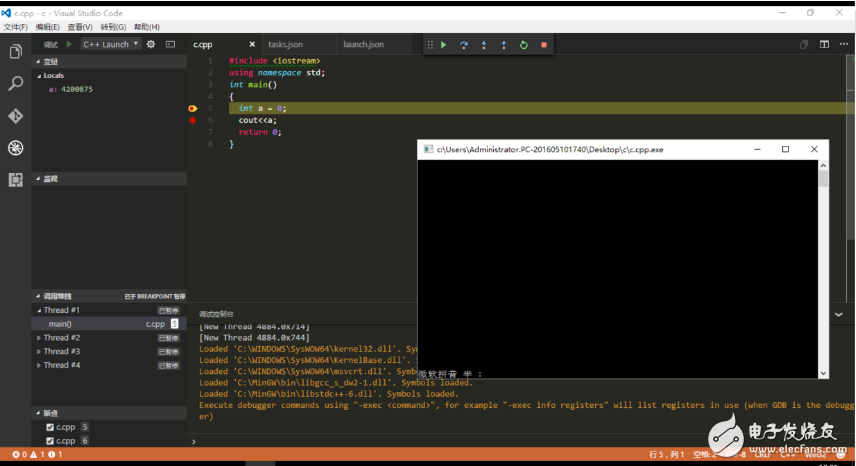Image resolution: width=856 pixels, height=466 pixels.
Task: Click the debug console input field
Action: click(x=521, y=441)
